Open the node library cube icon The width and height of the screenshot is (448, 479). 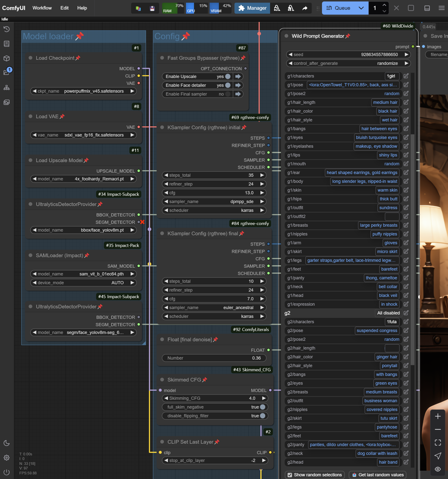(x=7, y=58)
